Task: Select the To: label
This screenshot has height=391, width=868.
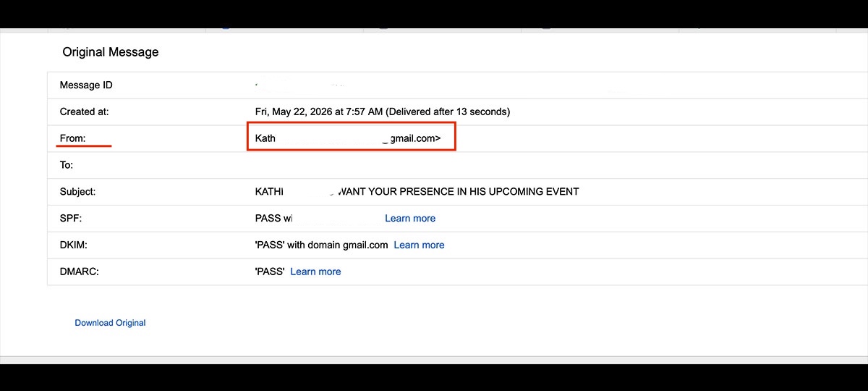Action: pos(67,165)
